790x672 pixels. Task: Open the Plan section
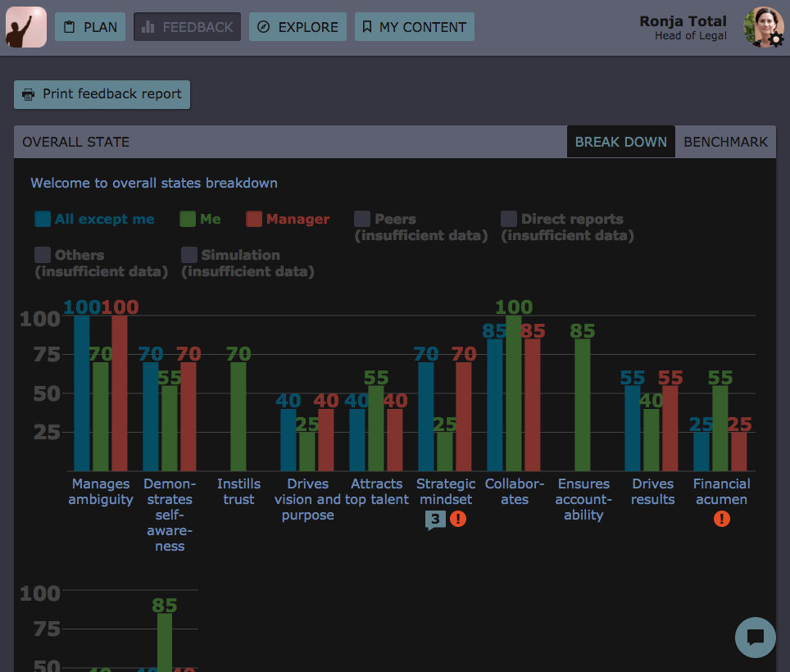point(90,27)
